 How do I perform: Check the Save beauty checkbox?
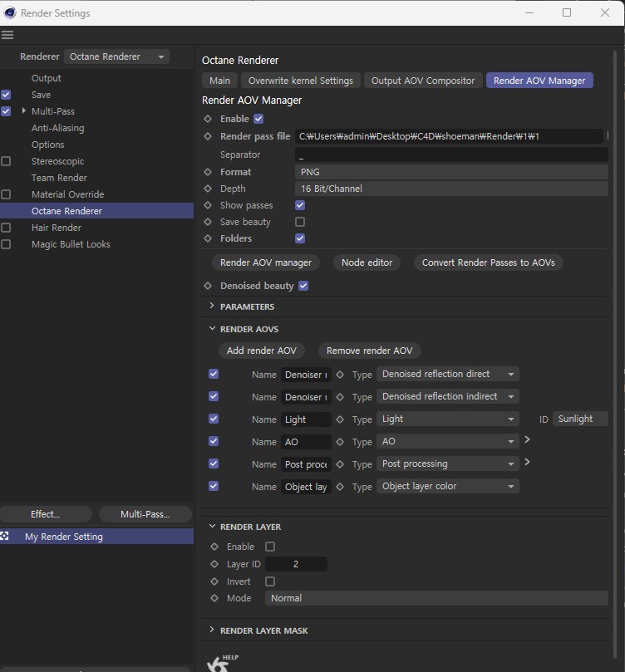(x=300, y=222)
